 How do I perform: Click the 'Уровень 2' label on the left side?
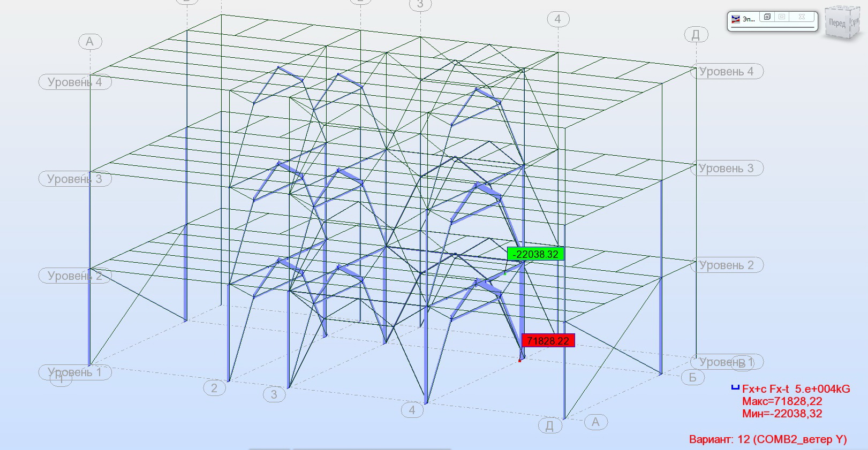75,276
